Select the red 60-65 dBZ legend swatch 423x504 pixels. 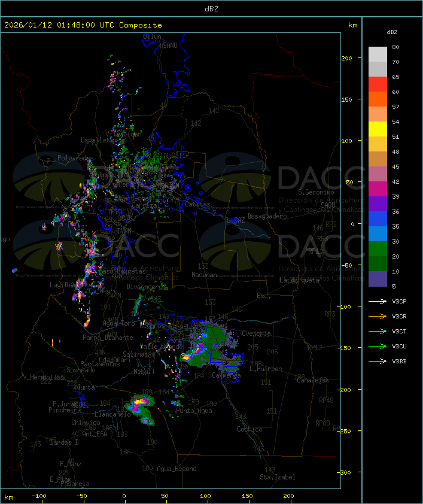[x=378, y=84]
